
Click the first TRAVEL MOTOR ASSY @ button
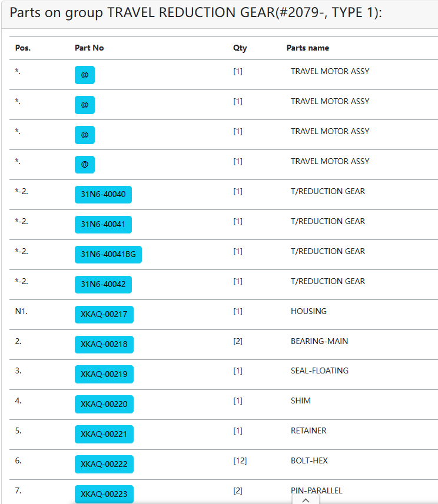[85, 75]
